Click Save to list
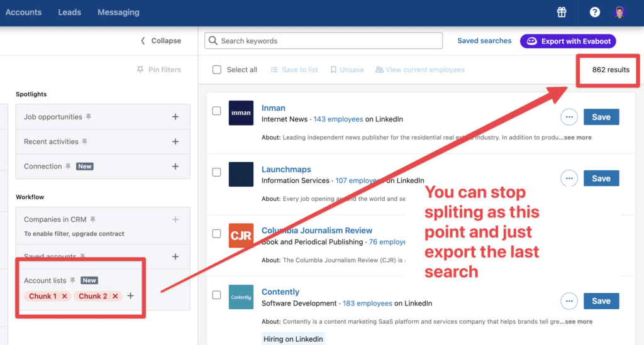 [294, 70]
